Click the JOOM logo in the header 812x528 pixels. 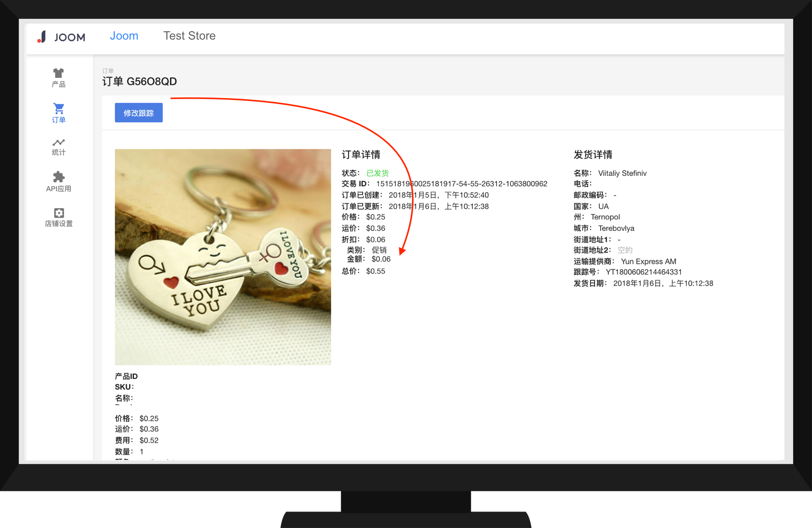[69, 37]
